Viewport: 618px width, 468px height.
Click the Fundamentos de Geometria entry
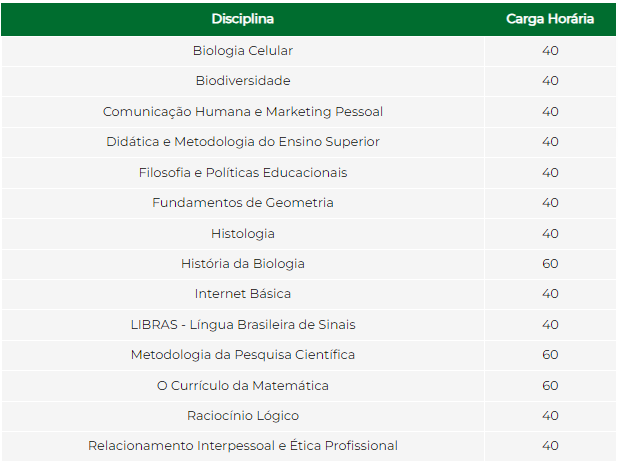pos(243,203)
